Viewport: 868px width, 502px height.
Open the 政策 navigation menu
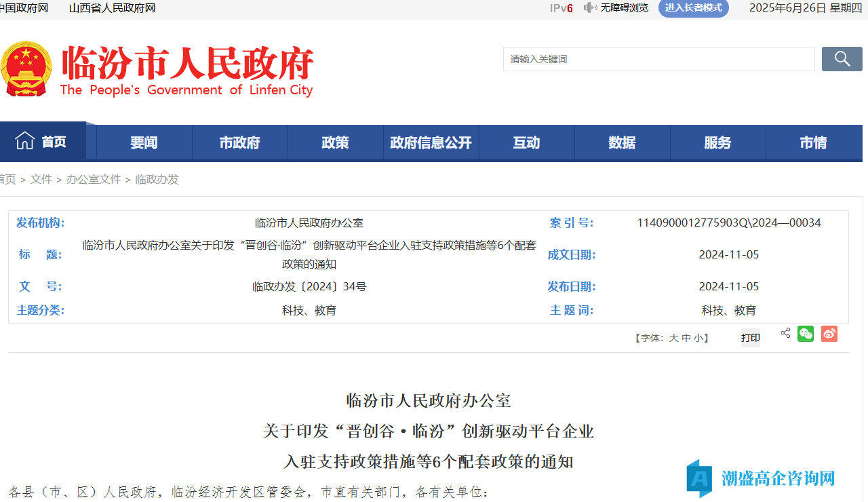pos(335,142)
